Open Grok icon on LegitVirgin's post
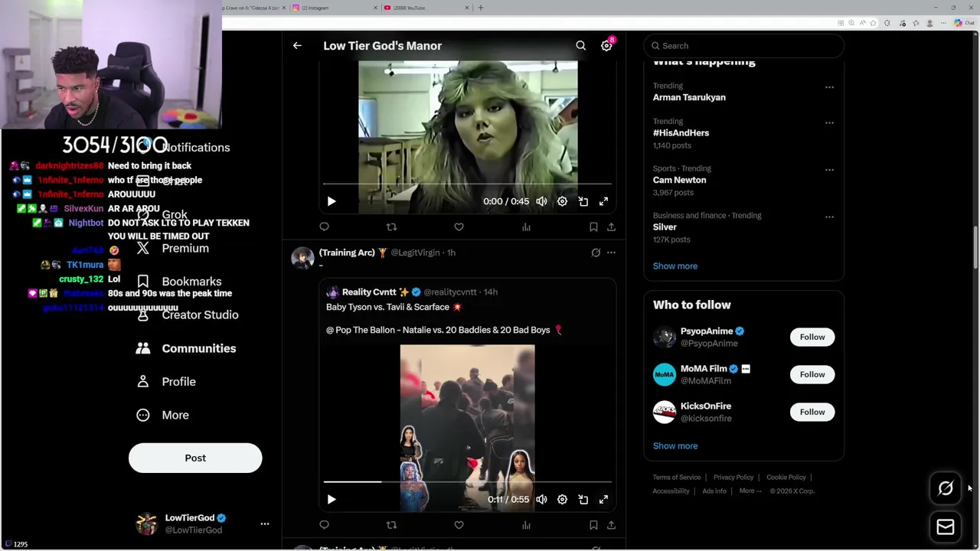This screenshot has height=551, width=980. [596, 253]
